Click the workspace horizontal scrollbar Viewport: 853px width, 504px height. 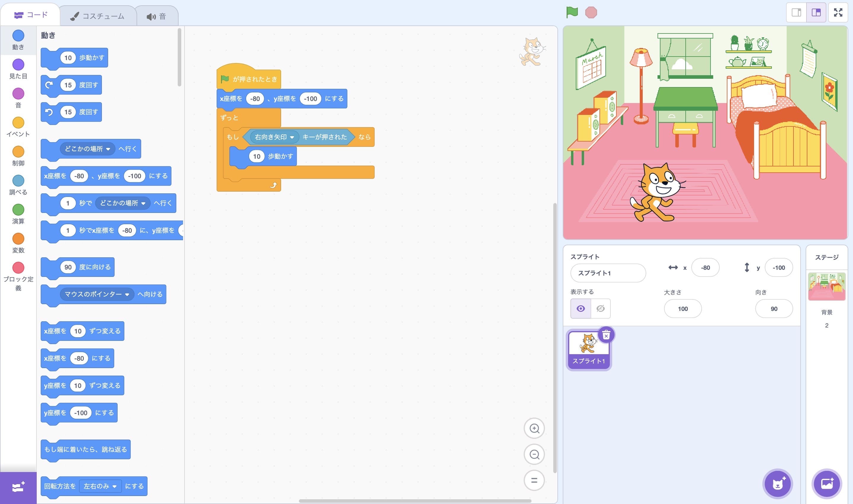click(415, 501)
